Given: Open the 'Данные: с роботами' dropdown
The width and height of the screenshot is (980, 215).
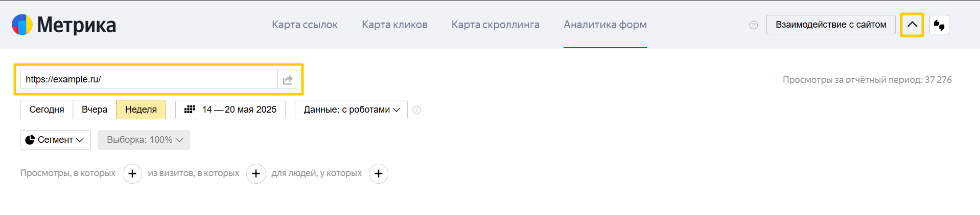Looking at the screenshot, I should point(351,110).
